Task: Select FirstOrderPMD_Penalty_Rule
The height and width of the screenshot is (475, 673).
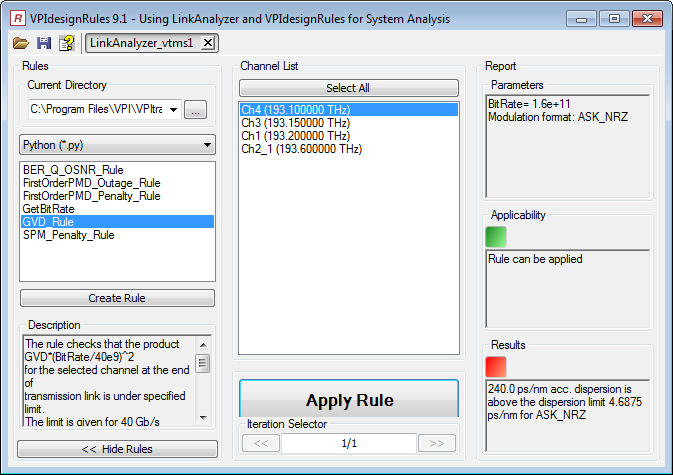Action: tap(117, 196)
